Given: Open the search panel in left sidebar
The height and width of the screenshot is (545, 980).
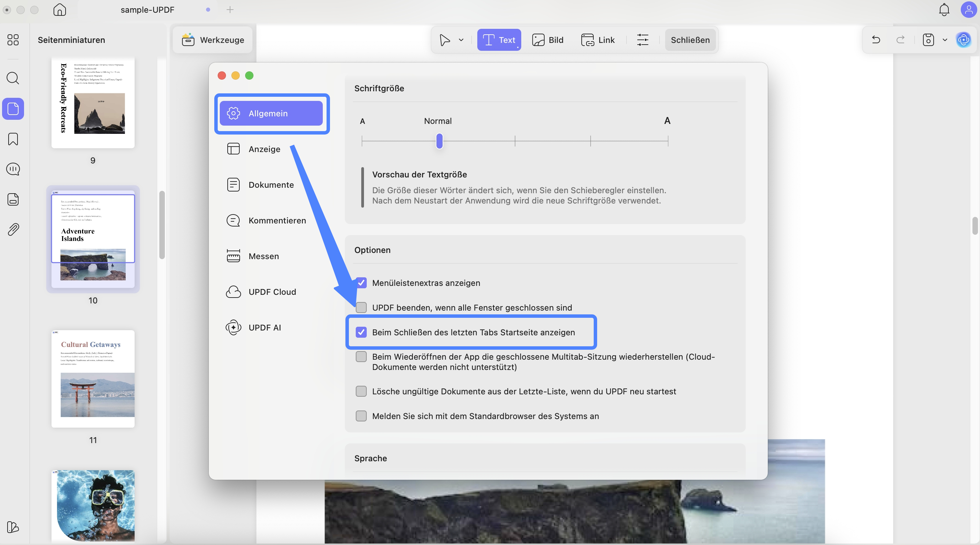Looking at the screenshot, I should tap(13, 78).
